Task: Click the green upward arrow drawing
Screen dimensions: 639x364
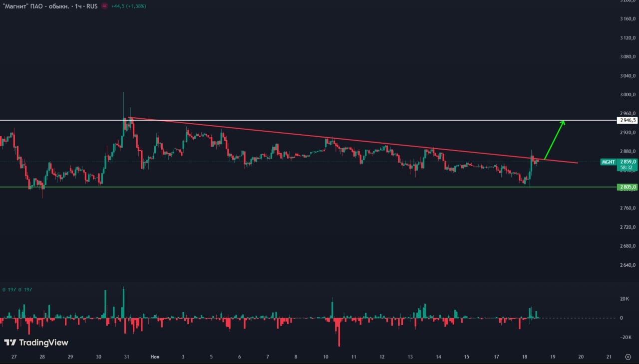Action: [x=554, y=141]
